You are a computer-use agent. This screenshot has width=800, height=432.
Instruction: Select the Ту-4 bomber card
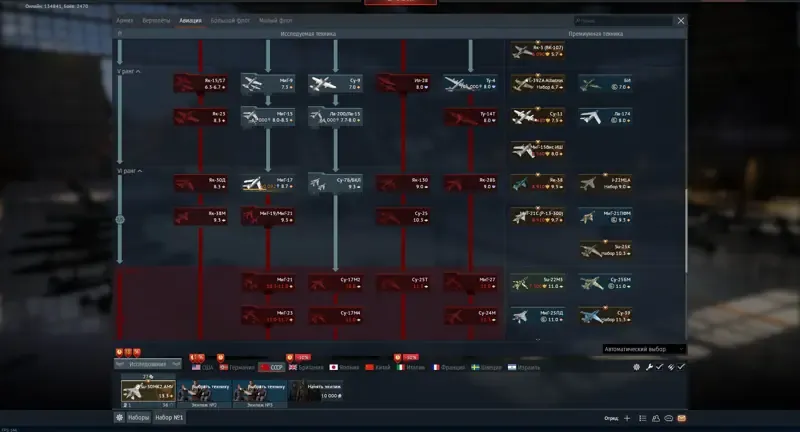(470, 84)
